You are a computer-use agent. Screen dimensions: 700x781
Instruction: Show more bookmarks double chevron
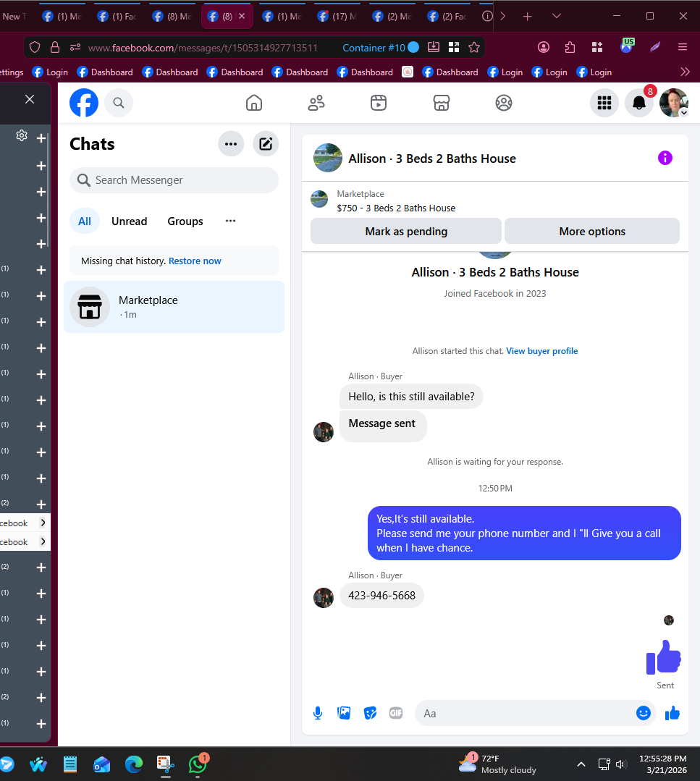pos(685,72)
